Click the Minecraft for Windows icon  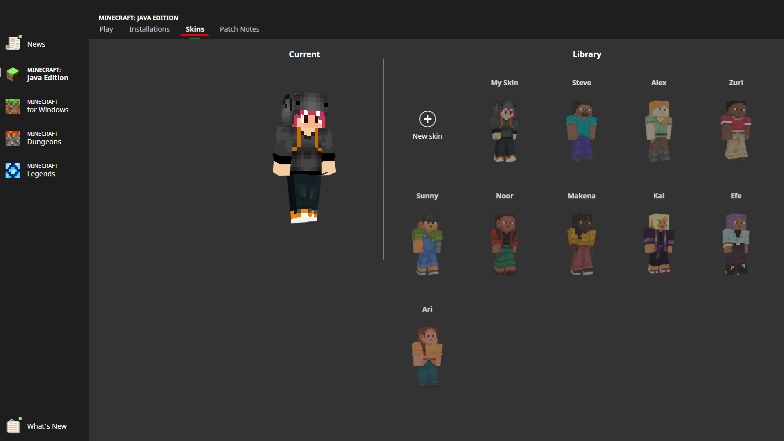(13, 106)
